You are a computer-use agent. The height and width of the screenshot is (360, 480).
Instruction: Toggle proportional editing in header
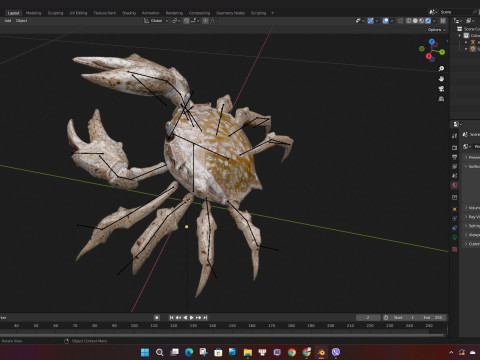205,21
